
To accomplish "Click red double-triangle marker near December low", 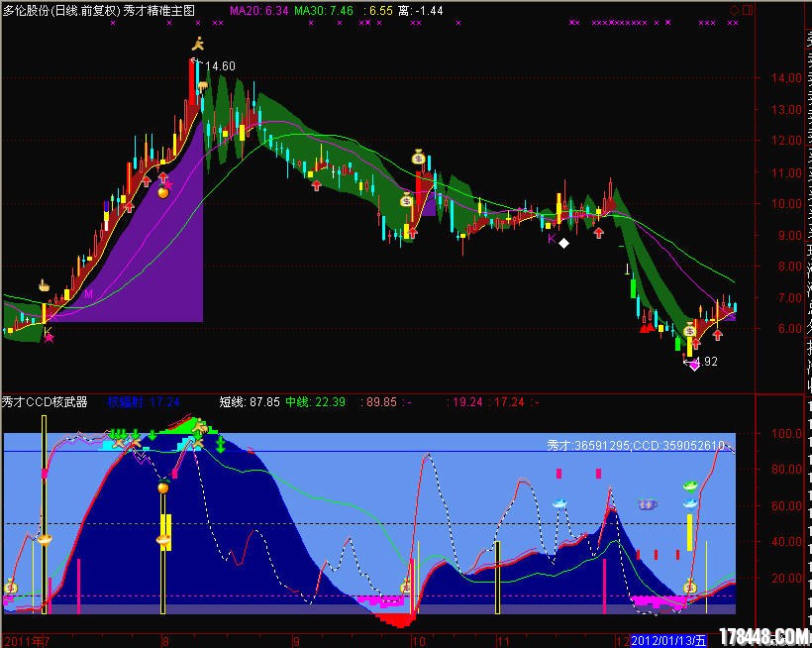I will pos(647,327).
